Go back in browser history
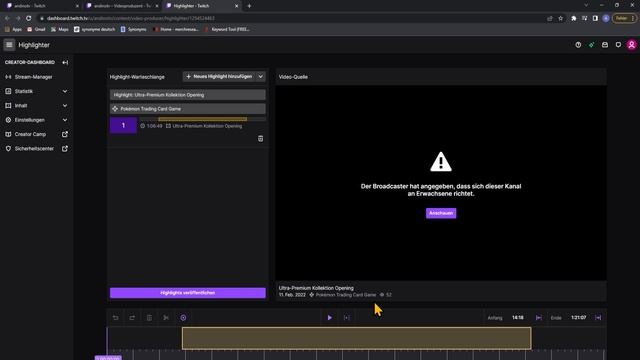The height and width of the screenshot is (360, 640). coord(7,18)
